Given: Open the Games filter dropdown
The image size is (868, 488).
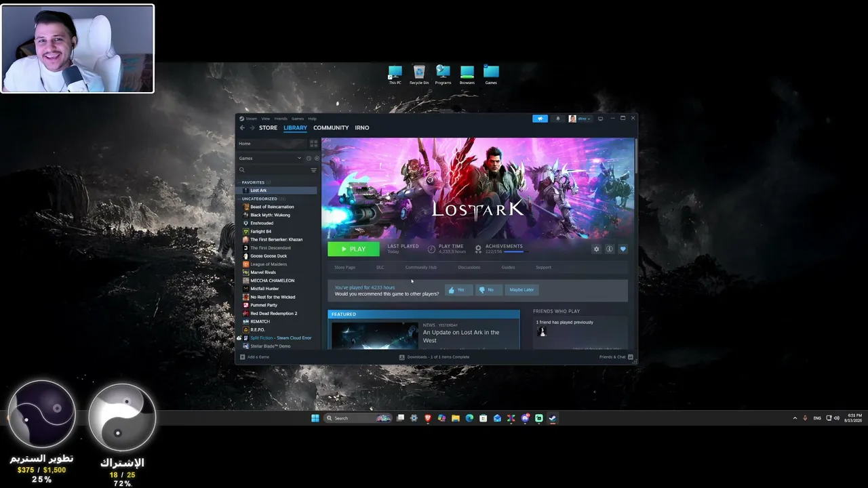Looking at the screenshot, I should tap(271, 159).
